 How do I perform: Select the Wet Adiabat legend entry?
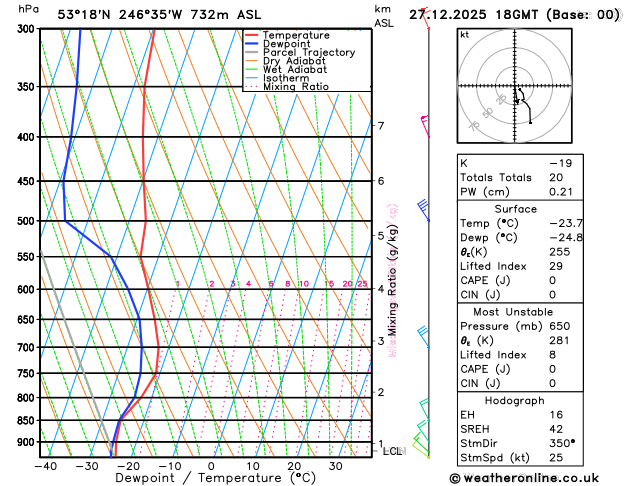(286, 69)
